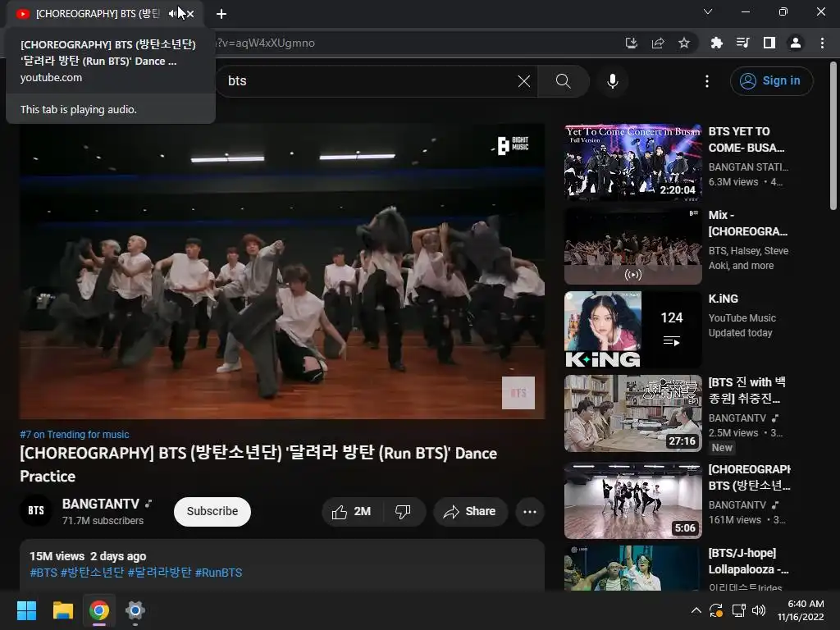Open the Mix - [CHOREOGRA... title

[748, 223]
